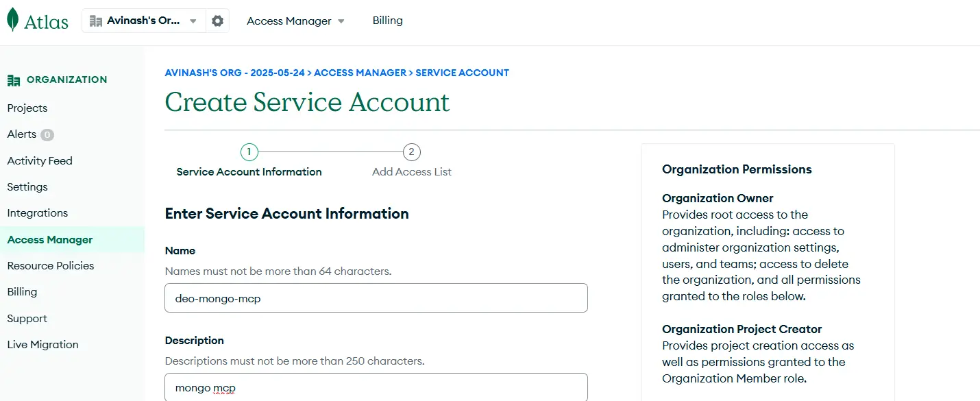Click the Atlas leaf logo
The height and width of the screenshot is (401, 980).
tap(13, 20)
